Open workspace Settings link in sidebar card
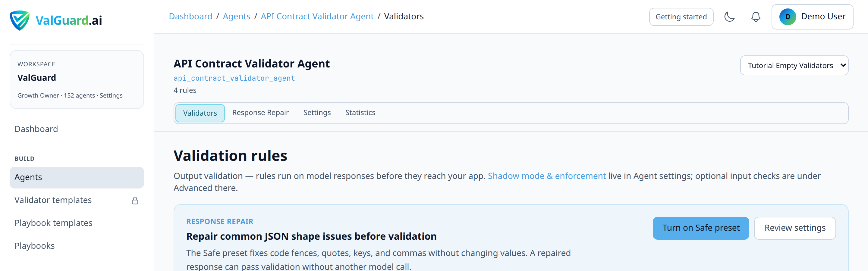The height and width of the screenshot is (271, 868). pos(111,95)
